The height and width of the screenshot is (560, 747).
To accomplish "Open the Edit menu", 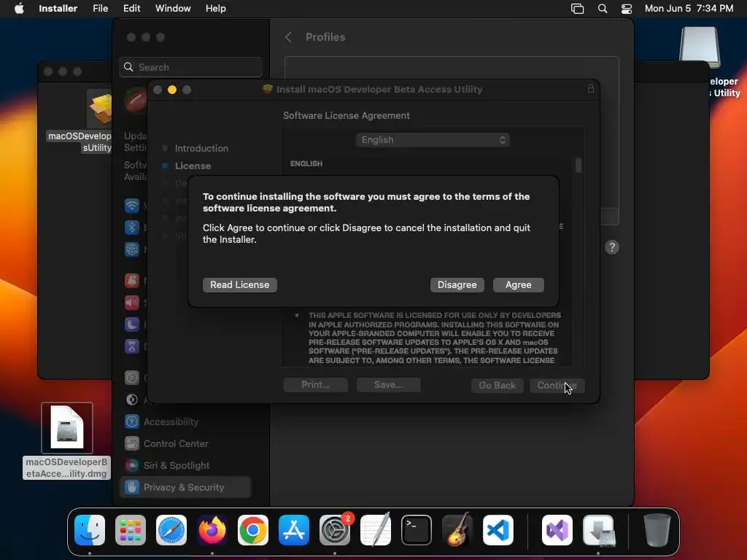I will pos(131,9).
